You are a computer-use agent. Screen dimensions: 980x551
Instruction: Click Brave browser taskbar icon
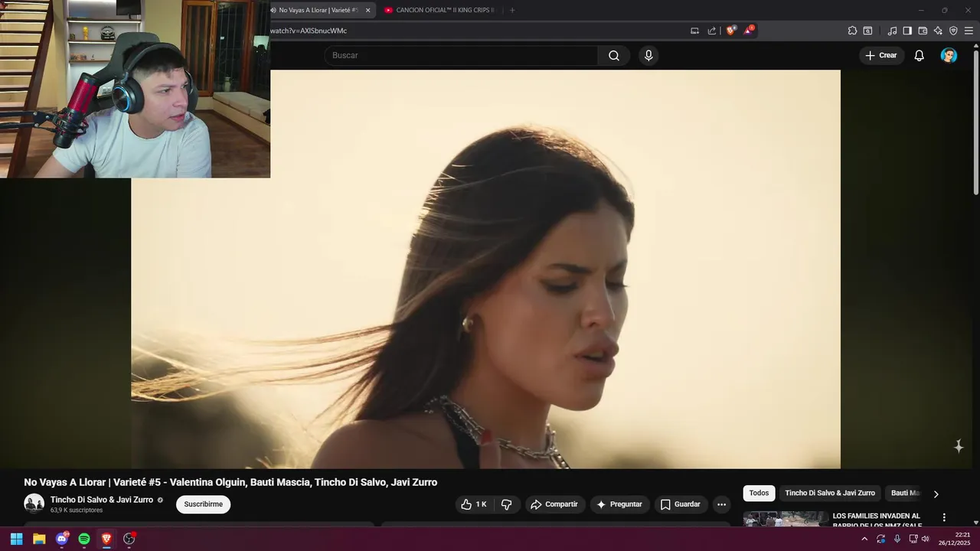click(x=106, y=539)
